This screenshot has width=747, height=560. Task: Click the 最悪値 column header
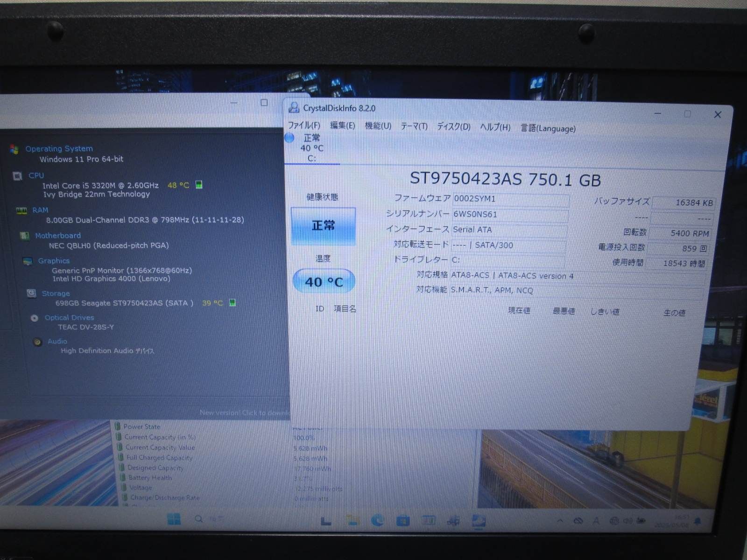[x=564, y=311]
